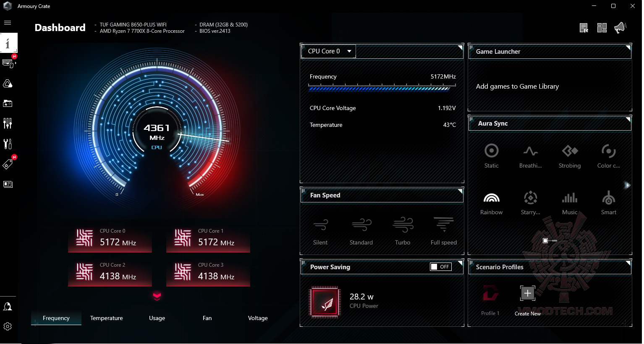
Task: Open the announcements megaphone icon
Action: [x=620, y=28]
